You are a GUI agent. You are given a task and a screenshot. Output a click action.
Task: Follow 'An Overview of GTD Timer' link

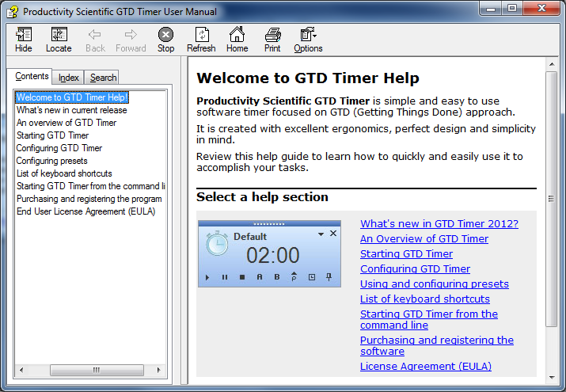click(424, 239)
